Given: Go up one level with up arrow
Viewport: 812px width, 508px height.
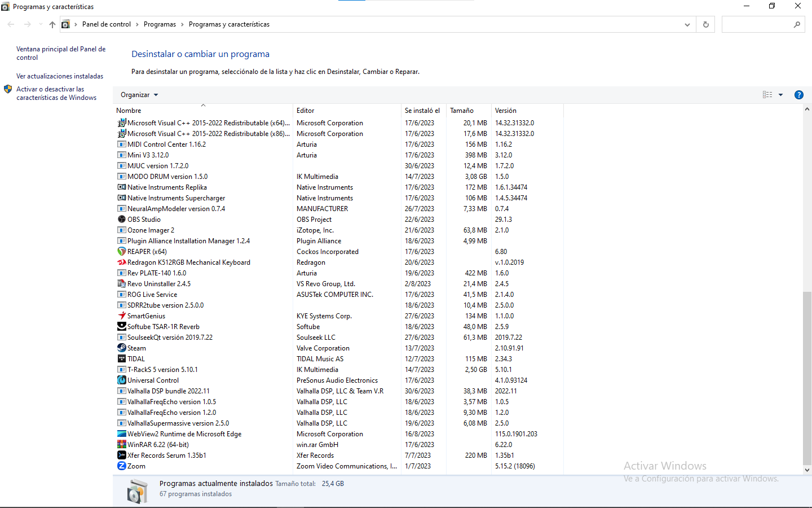Looking at the screenshot, I should tap(52, 24).
